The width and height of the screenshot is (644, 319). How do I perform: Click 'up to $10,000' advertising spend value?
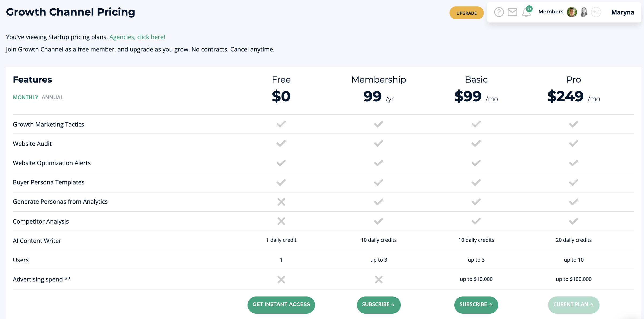pos(476,279)
